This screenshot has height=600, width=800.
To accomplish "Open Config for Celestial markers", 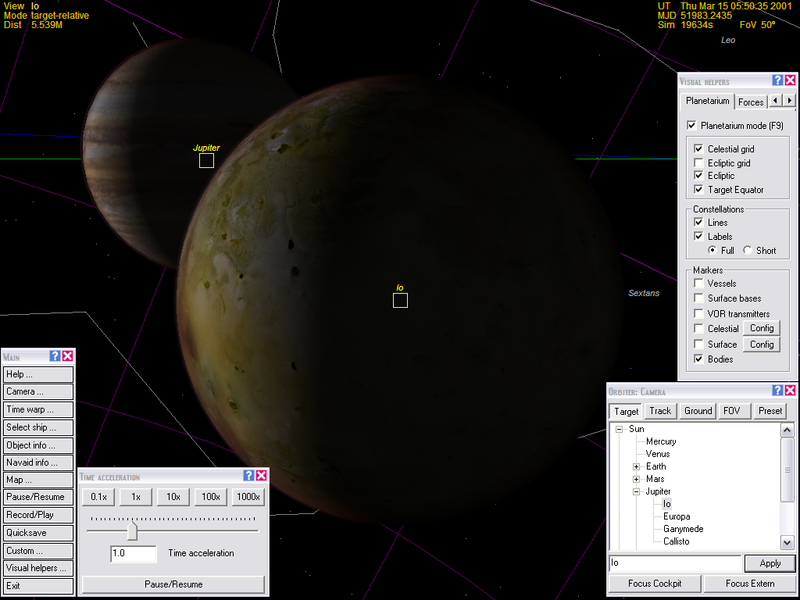I will click(762, 328).
